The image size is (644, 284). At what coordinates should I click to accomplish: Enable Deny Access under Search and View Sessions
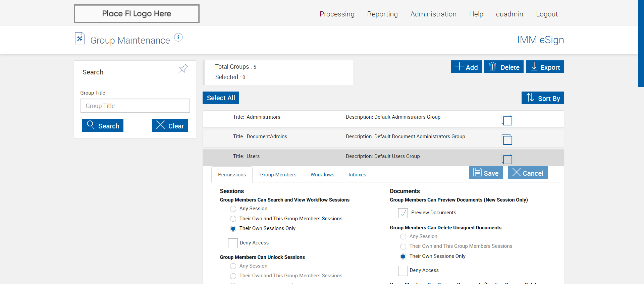pyautogui.click(x=233, y=243)
